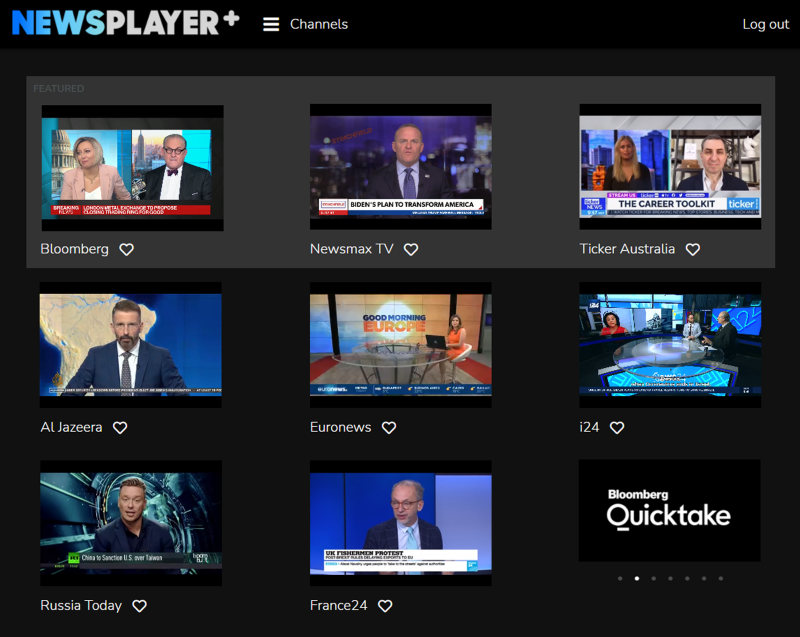Favorite Ticker Australia with its heart icon
The height and width of the screenshot is (637, 800).
(693, 249)
